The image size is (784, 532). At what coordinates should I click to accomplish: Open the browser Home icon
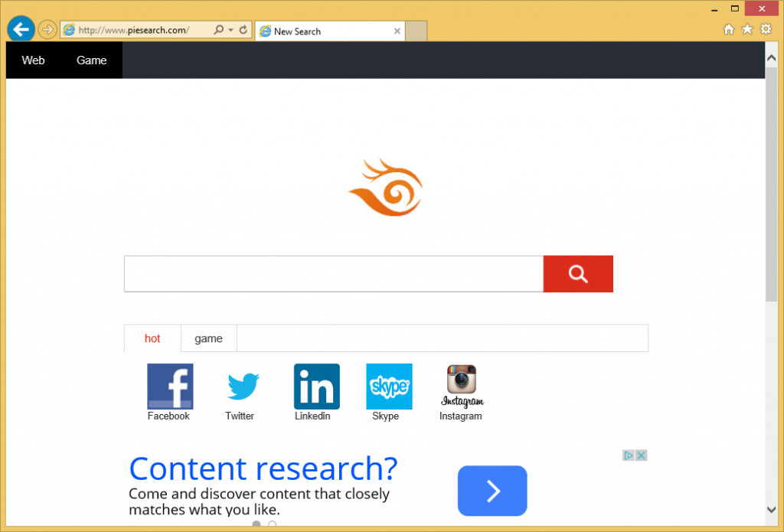pyautogui.click(x=729, y=30)
